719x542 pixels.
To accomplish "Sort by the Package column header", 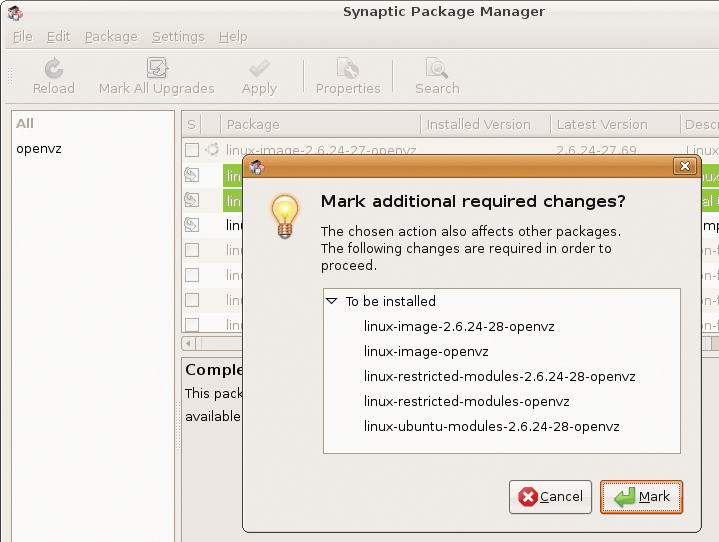I will pos(320,124).
